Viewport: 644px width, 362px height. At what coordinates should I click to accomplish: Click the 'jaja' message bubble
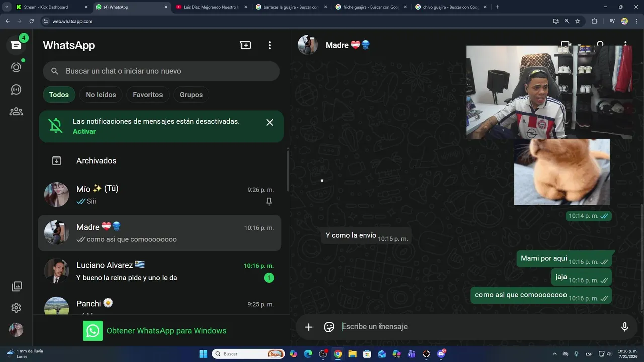click(x=581, y=277)
